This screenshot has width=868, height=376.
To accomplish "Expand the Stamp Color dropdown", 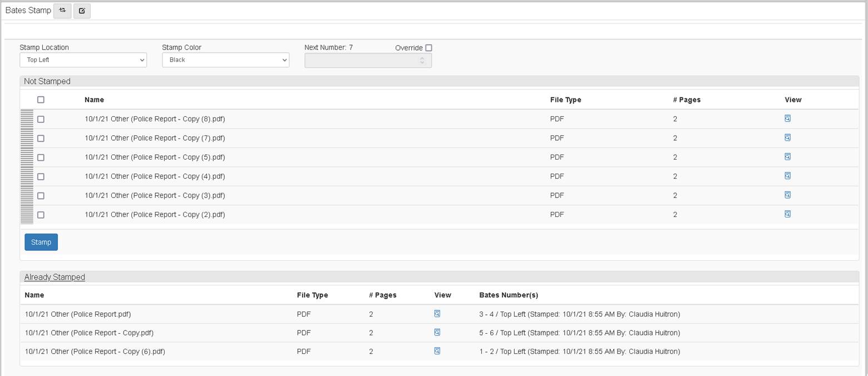I will click(x=225, y=60).
